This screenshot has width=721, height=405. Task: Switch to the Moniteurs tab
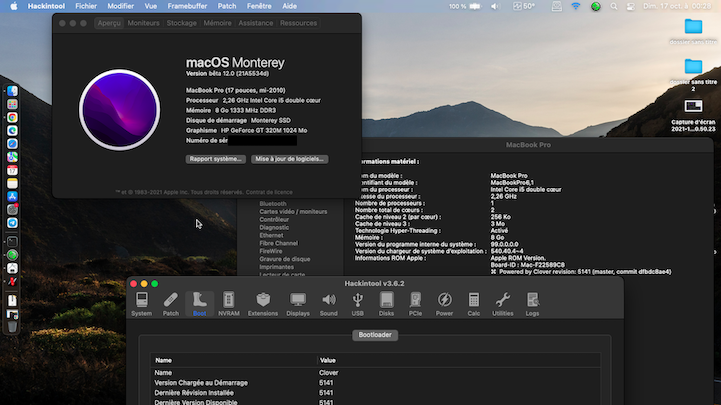pyautogui.click(x=143, y=23)
